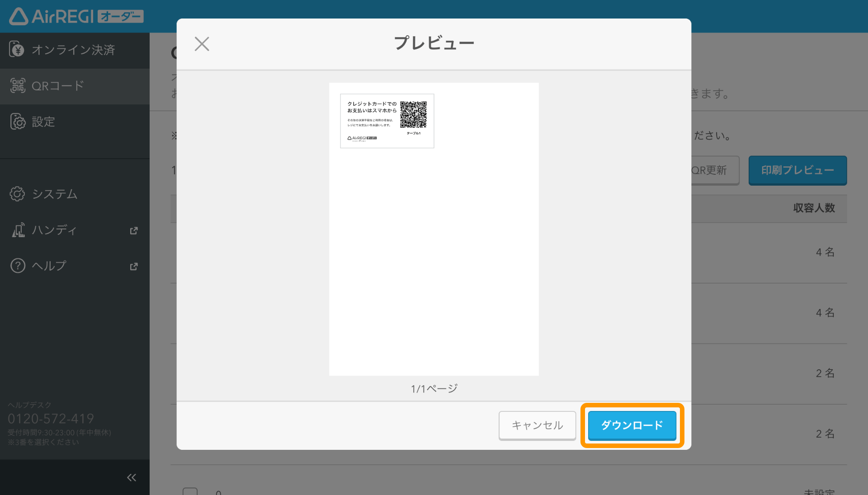
Task: Collapse the sidebar with the double chevron
Action: click(x=132, y=477)
